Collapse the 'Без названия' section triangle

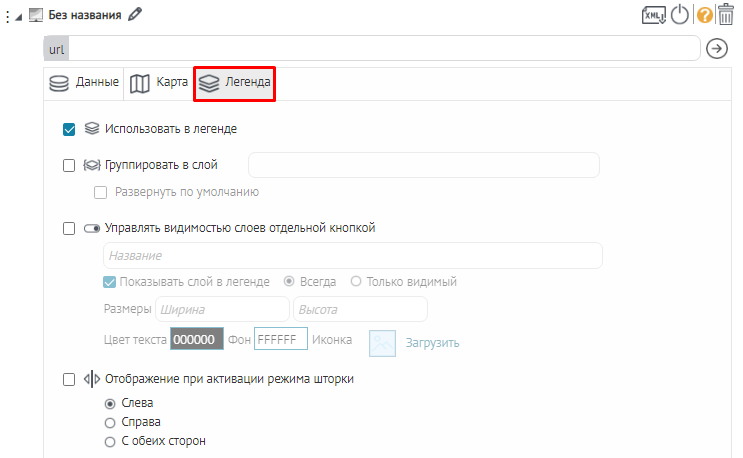[20, 17]
